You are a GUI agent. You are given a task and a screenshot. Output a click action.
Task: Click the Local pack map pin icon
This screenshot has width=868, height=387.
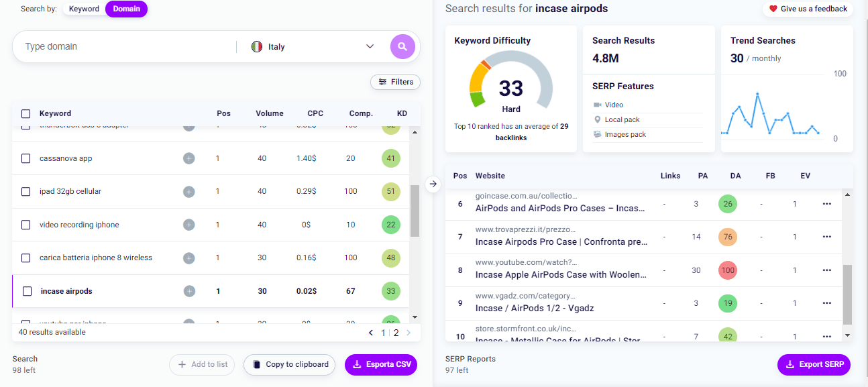point(596,119)
